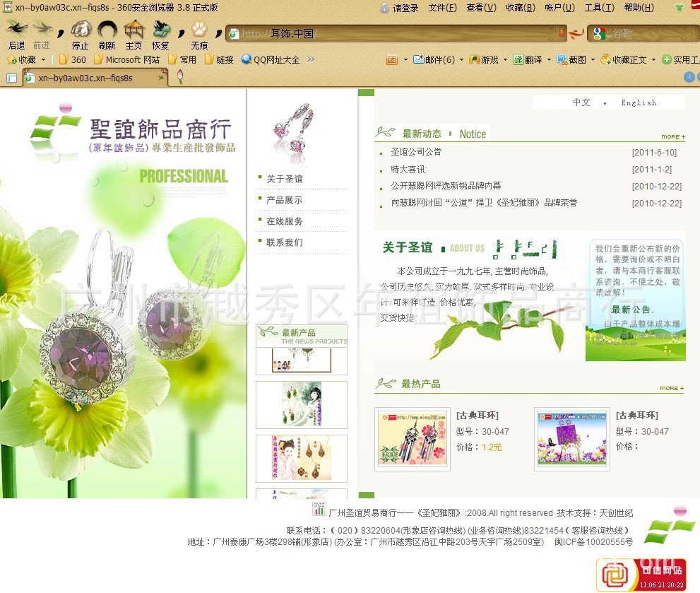The image size is (700, 593).
Task: Click the address bar URL field
Action: pos(396,33)
